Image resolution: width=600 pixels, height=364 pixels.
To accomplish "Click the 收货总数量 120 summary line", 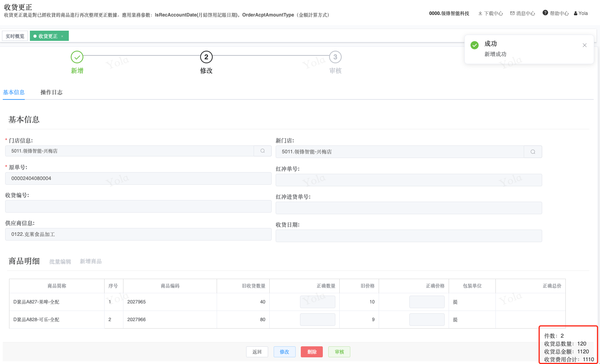I will [565, 344].
